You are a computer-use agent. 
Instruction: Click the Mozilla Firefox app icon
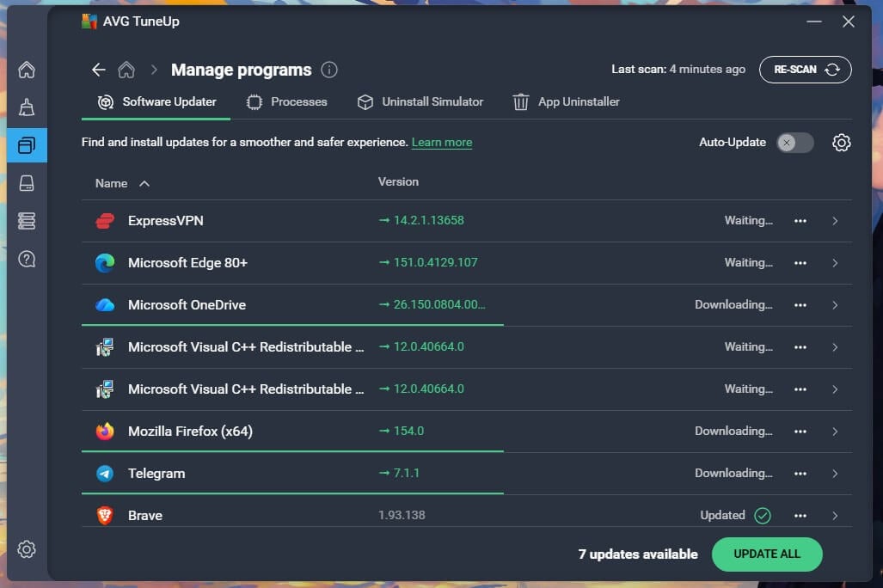pos(105,432)
